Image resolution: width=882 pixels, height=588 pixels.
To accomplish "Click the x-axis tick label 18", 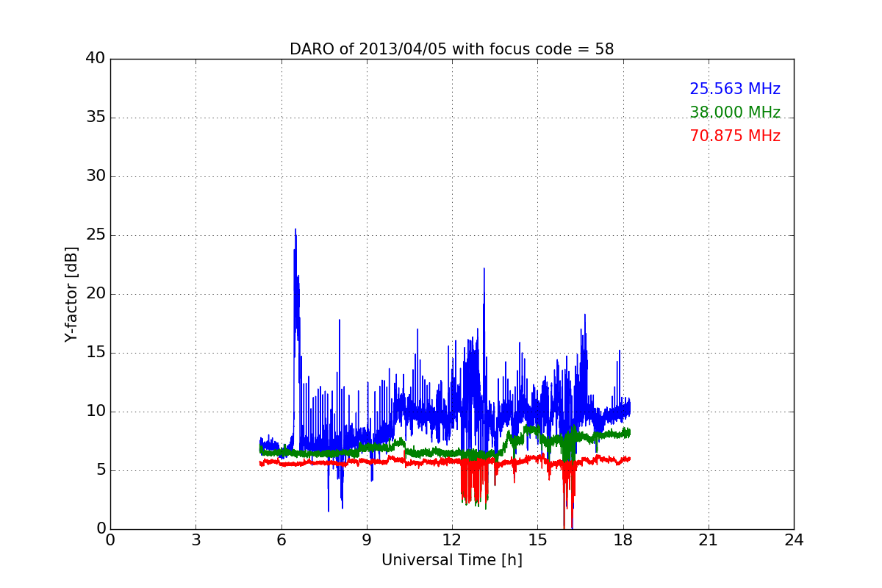I will tap(623, 540).
